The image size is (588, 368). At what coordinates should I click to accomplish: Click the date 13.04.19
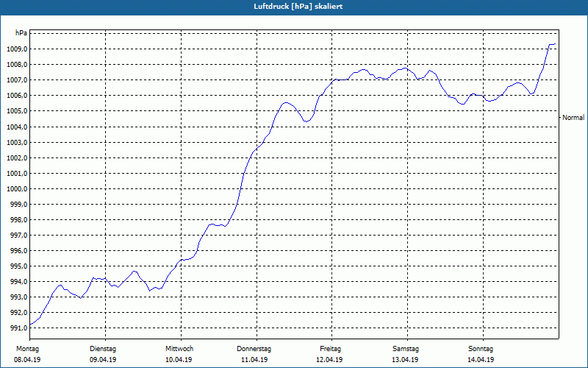[x=405, y=360]
